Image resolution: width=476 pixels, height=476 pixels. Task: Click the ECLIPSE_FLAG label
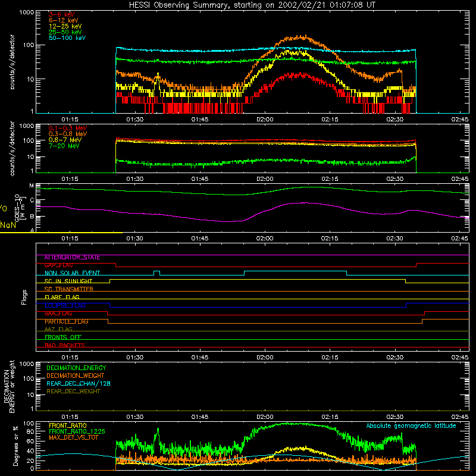[65, 305]
